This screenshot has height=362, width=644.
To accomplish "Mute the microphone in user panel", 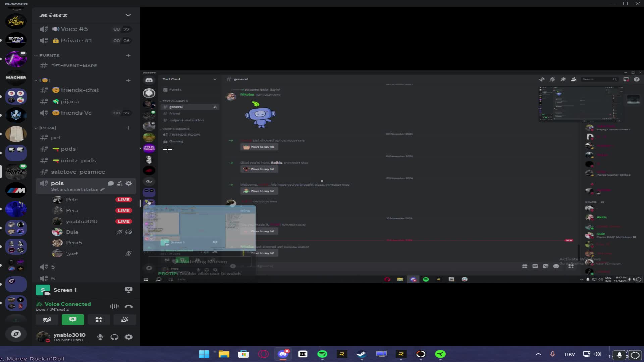I will [x=100, y=337].
